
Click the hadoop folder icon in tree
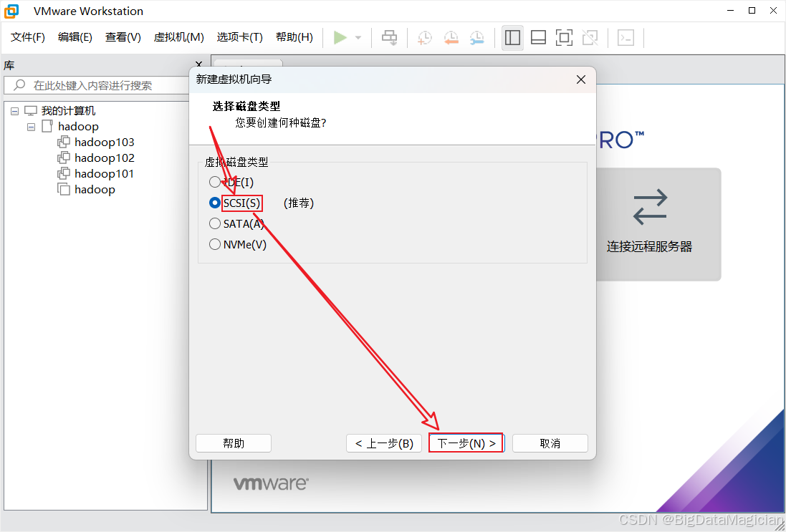(x=47, y=126)
